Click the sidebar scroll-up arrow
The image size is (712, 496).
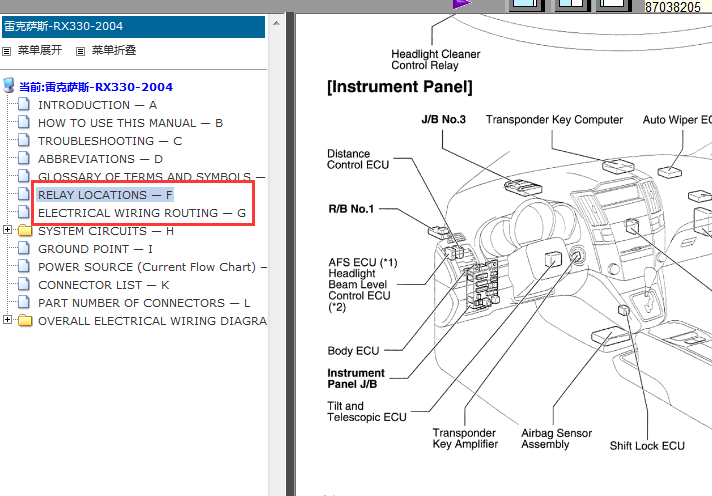[x=277, y=23]
